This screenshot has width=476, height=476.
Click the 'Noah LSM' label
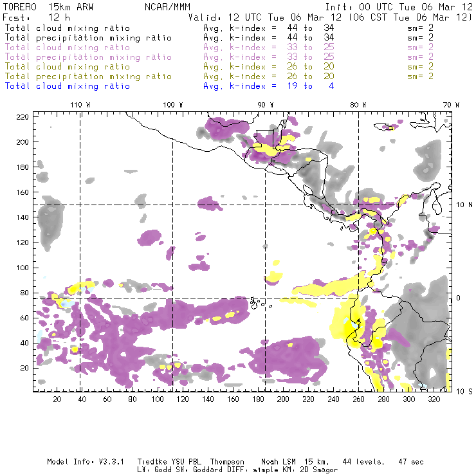coord(279,462)
